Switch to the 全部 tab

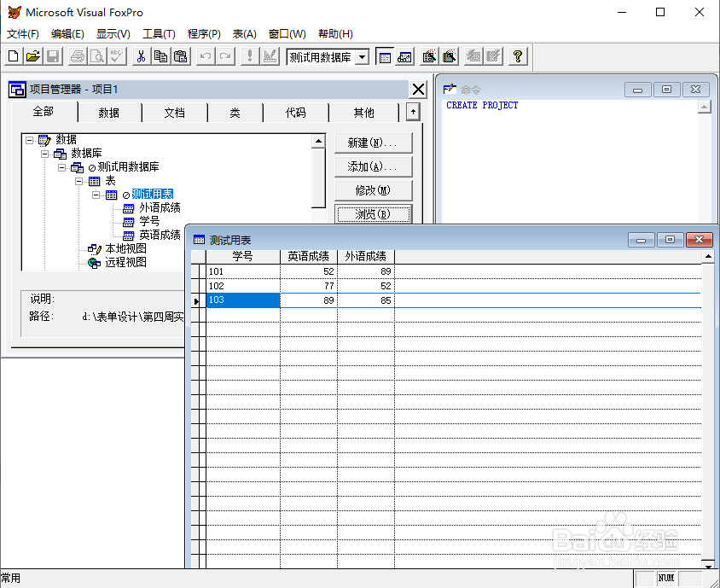(44, 112)
